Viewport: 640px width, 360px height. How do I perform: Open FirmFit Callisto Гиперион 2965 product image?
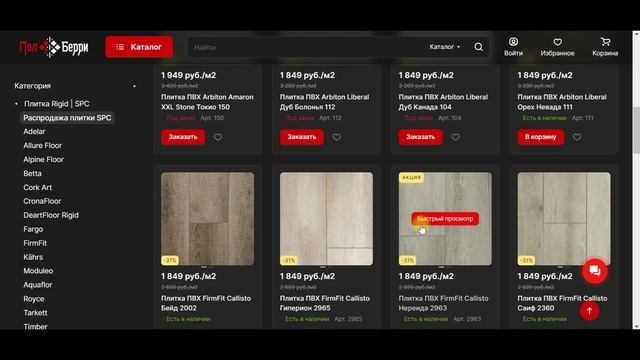click(x=326, y=219)
